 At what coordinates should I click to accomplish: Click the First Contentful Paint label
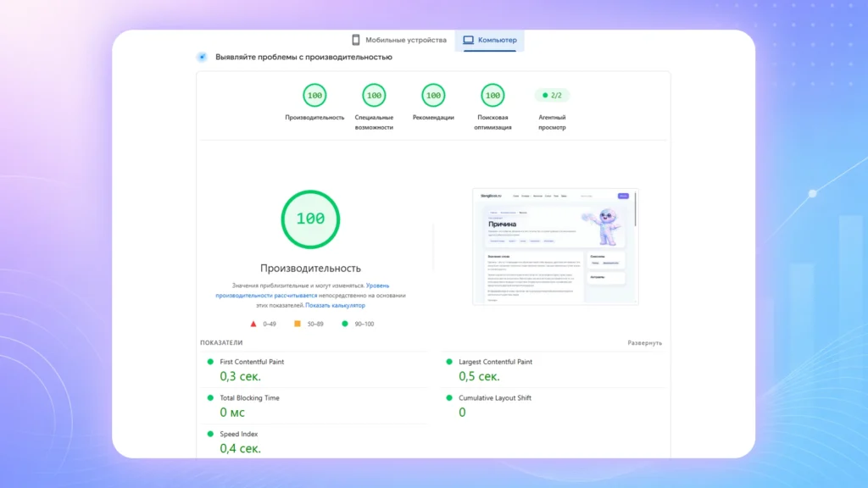252,362
